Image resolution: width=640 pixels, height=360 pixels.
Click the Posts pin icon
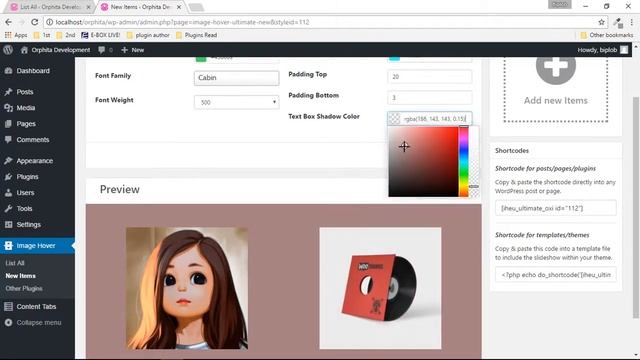(x=8, y=92)
